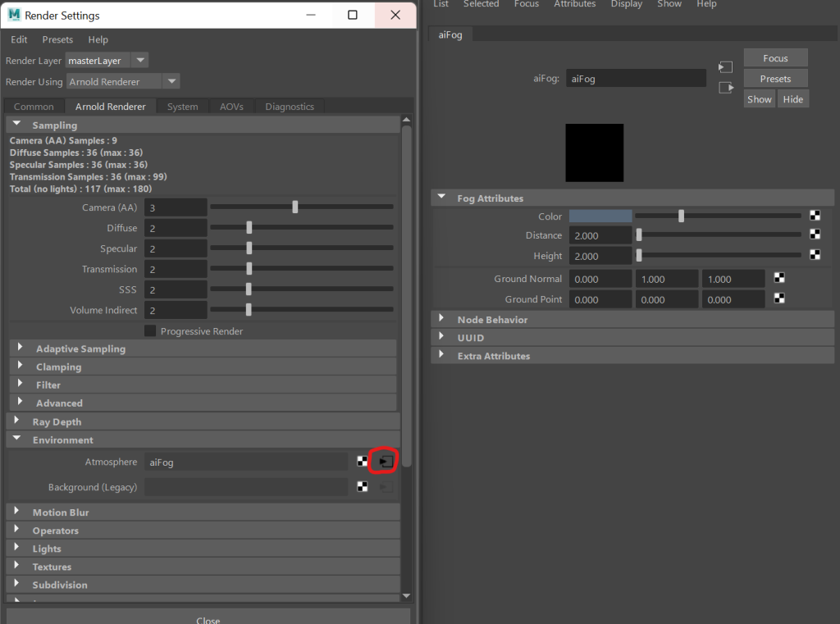
Task: Click the Show button
Action: point(759,99)
